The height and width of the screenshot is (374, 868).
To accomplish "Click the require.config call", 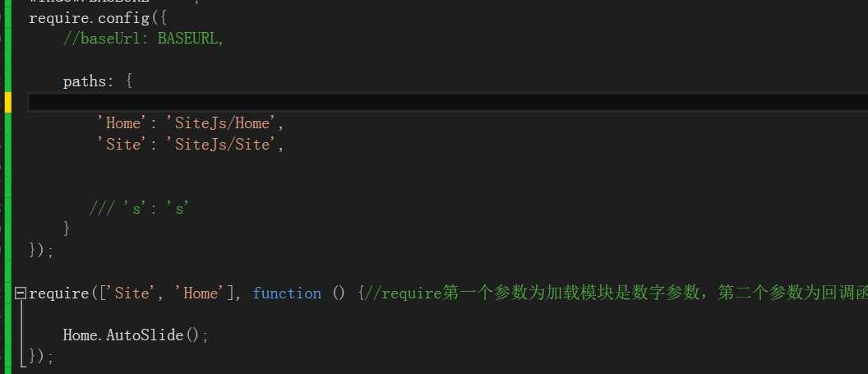I will (x=89, y=18).
